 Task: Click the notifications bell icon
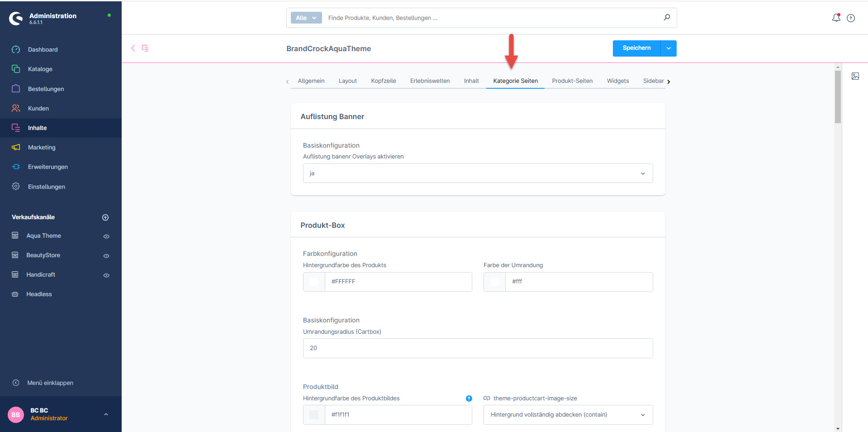point(836,18)
